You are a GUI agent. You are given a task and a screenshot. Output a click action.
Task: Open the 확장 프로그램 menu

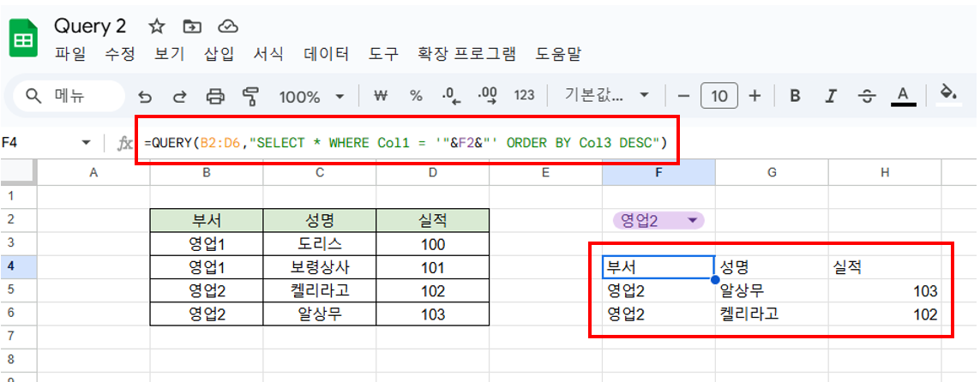coord(467,54)
